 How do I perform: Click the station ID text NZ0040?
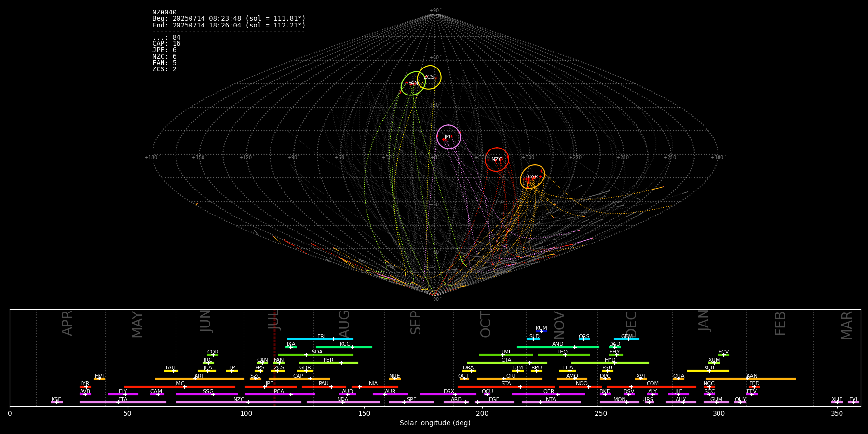[x=164, y=13]
